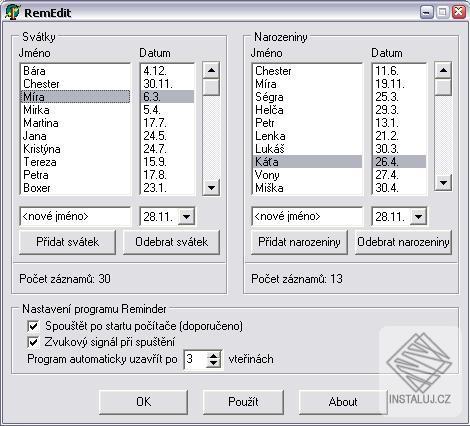Select date 30.4. in Narozeniny dates
Image resolution: width=470 pixels, height=426 pixels.
click(399, 188)
